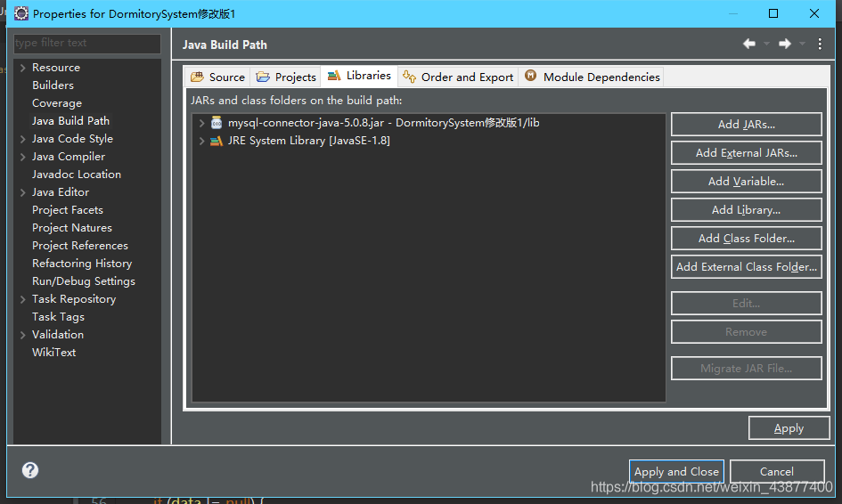Expand the Java Compiler node
The height and width of the screenshot is (504, 842).
pyautogui.click(x=22, y=157)
